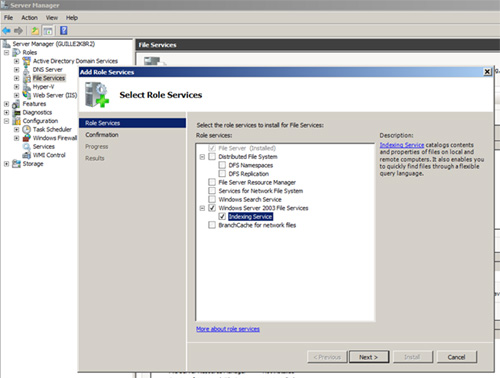Screen dimensions: 500x378
Task: Click the Active Directory Domain Services icon
Action: (26, 61)
